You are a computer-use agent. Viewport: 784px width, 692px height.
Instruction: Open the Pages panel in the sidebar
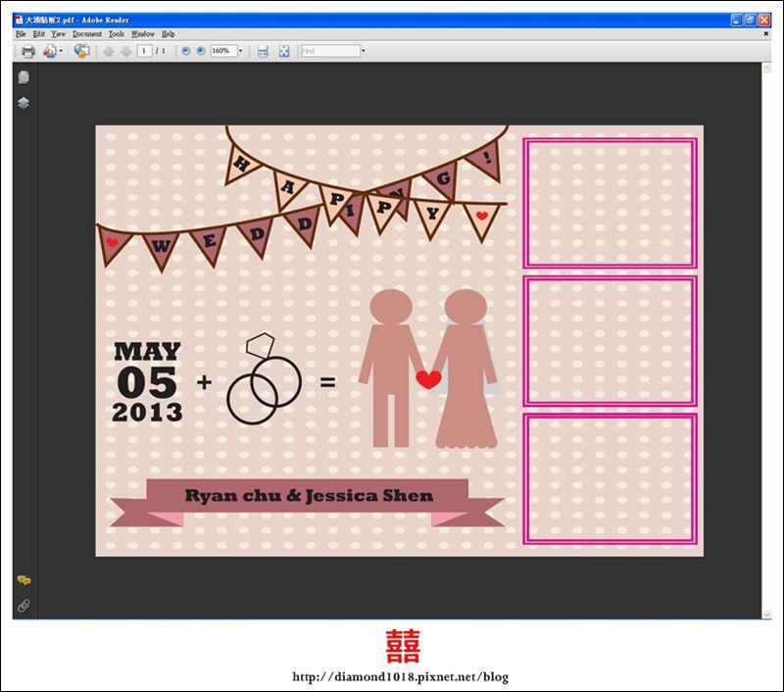pos(24,77)
